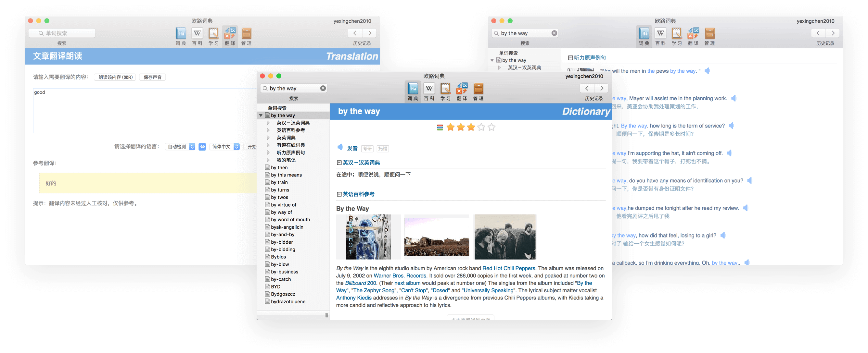868x353 pixels.
Task: Play audio for 'supporting the hat' sentence
Action: coord(730,153)
